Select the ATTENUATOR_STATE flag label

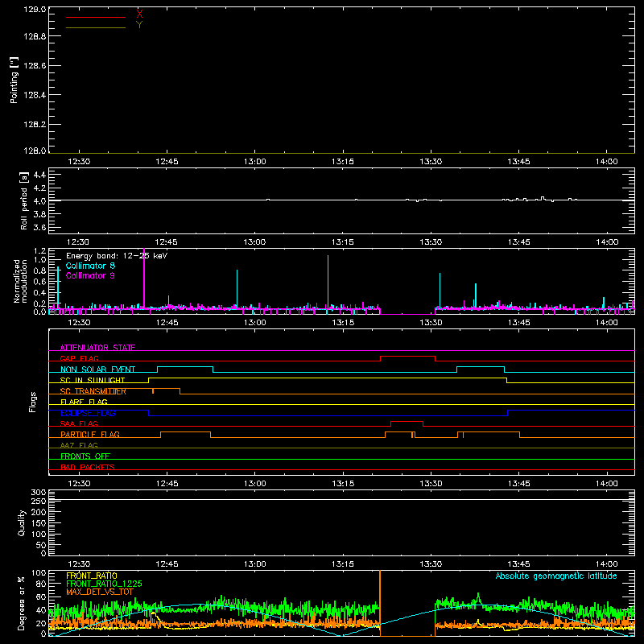(x=97, y=348)
